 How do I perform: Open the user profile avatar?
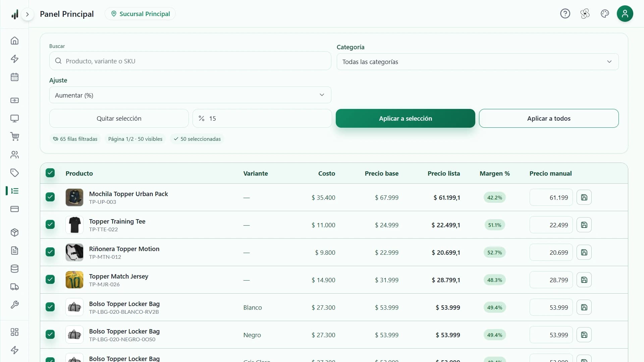tap(625, 14)
